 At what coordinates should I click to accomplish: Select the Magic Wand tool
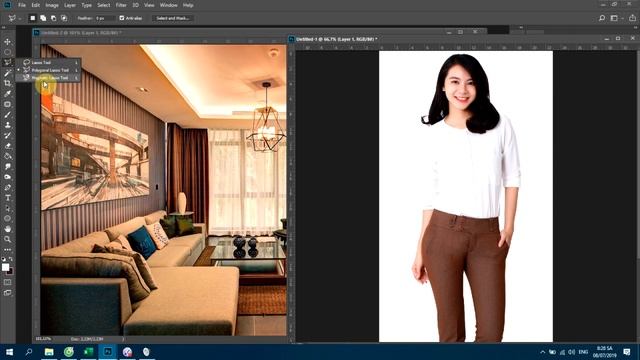click(7, 73)
